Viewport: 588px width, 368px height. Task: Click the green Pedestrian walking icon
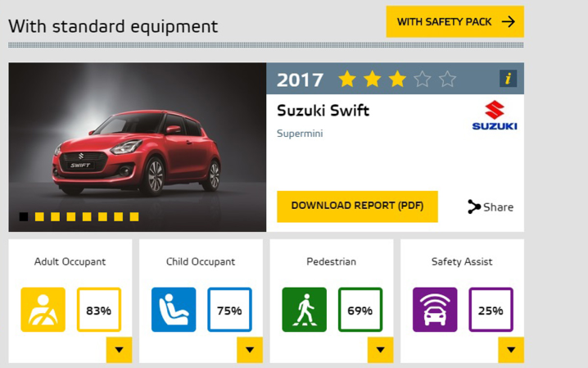[304, 310]
